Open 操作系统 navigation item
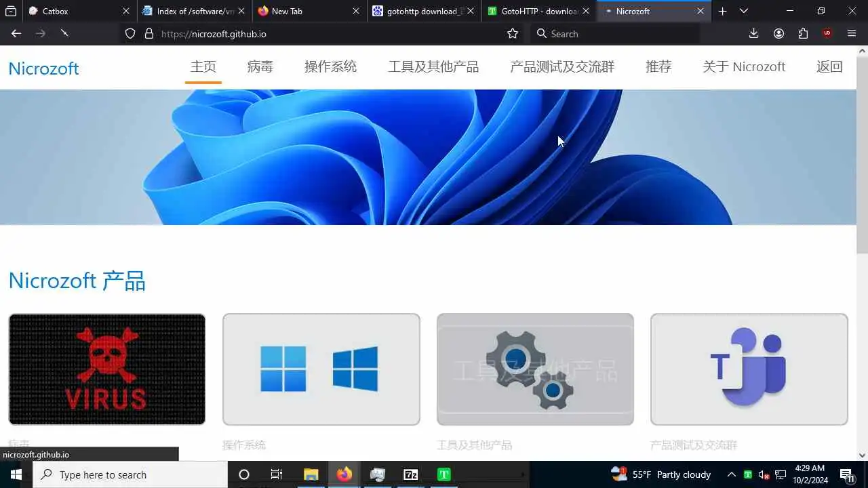 (330, 66)
